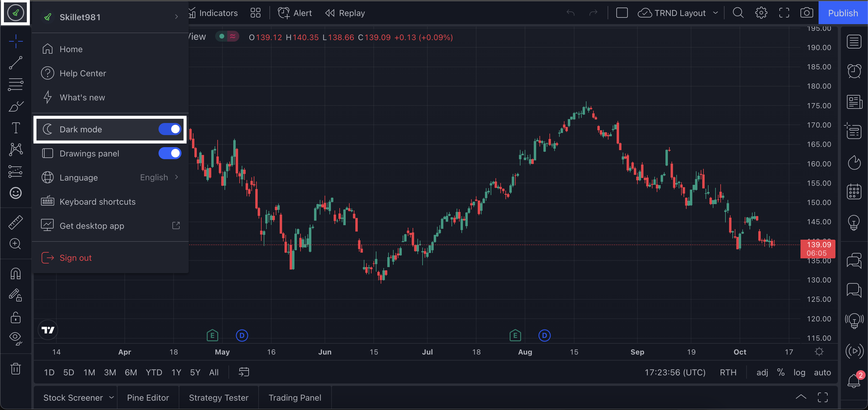
Task: Click the trash can remove drawings icon
Action: (x=15, y=368)
